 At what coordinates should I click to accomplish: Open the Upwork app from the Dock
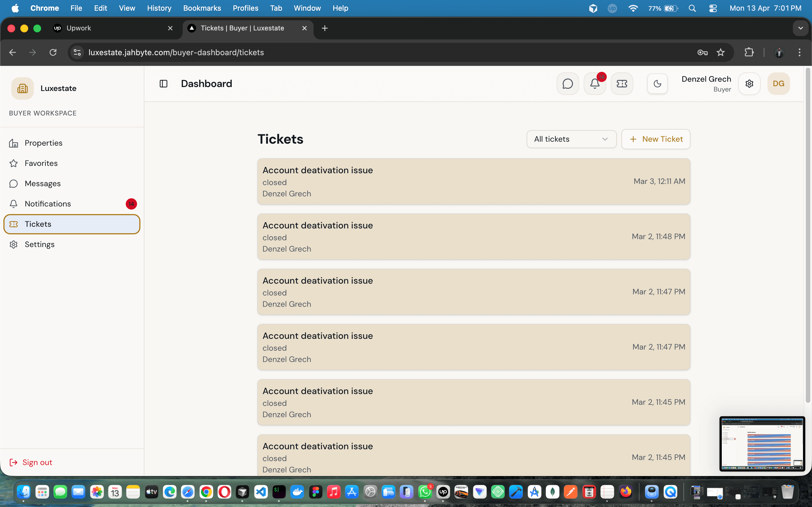coord(443,492)
